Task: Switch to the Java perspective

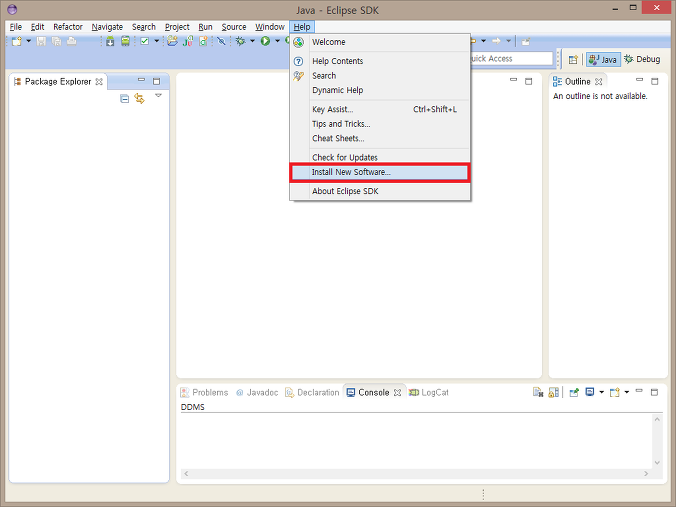Action: click(603, 59)
